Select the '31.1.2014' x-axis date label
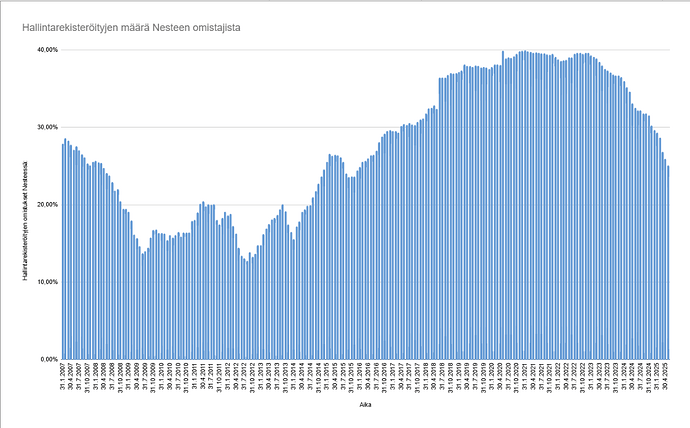Viewport: 690px width, 428px height. point(294,377)
